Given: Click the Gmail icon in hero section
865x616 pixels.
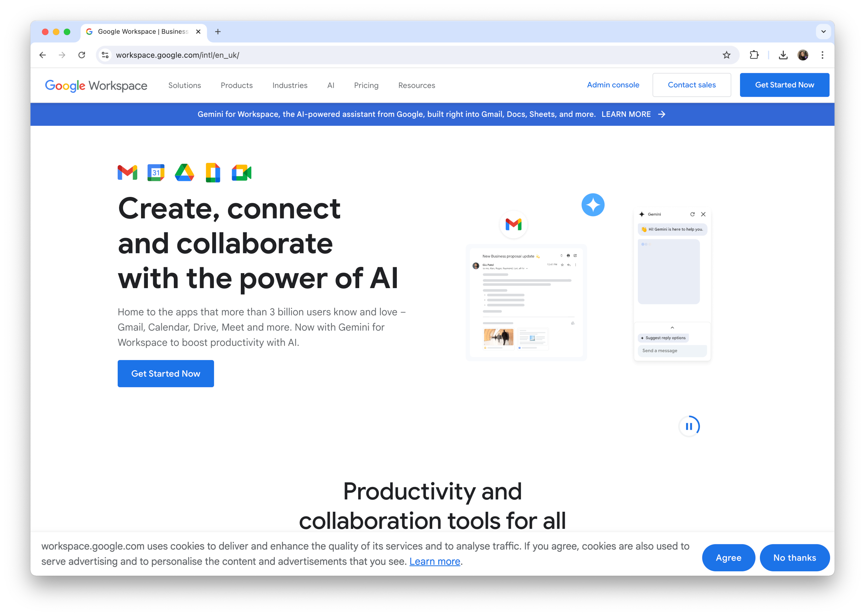Looking at the screenshot, I should click(x=128, y=173).
